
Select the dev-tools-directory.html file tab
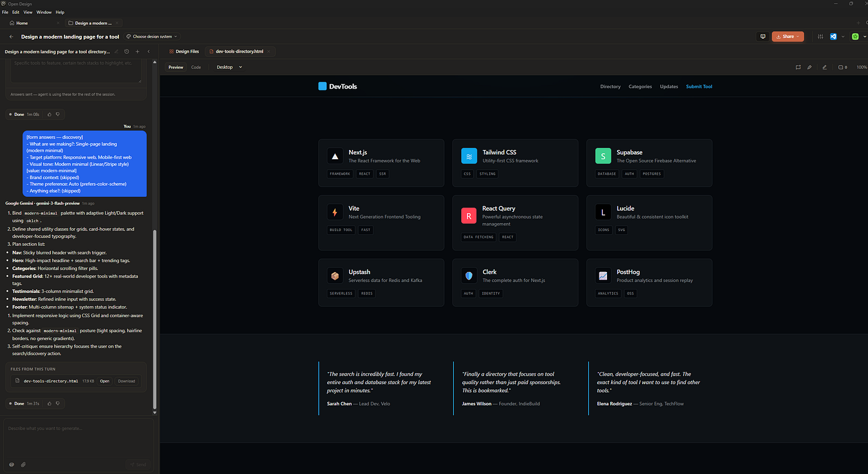(x=239, y=51)
